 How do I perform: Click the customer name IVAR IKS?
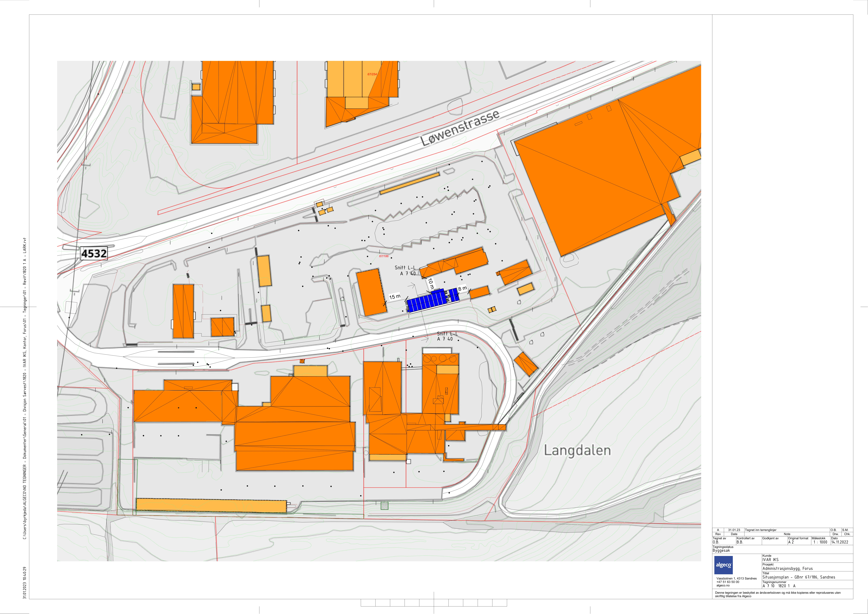pyautogui.click(x=771, y=560)
